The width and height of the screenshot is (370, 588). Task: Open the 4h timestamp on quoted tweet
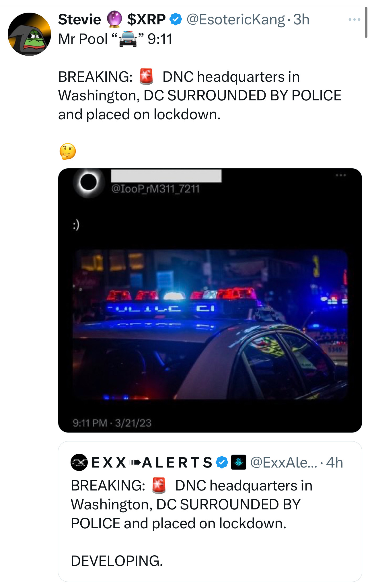(334, 462)
